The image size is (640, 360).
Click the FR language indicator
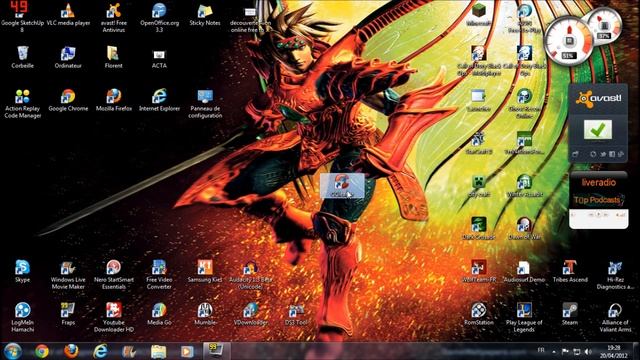[541, 350]
